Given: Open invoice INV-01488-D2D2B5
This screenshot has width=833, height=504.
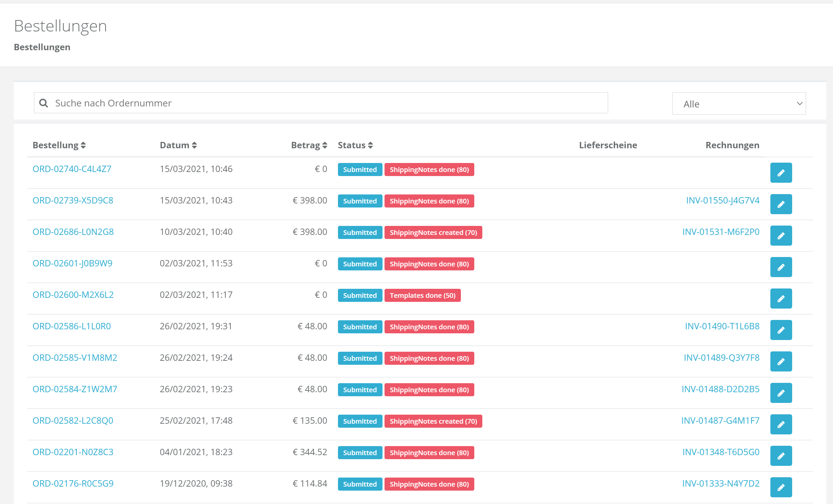Looking at the screenshot, I should point(720,389).
